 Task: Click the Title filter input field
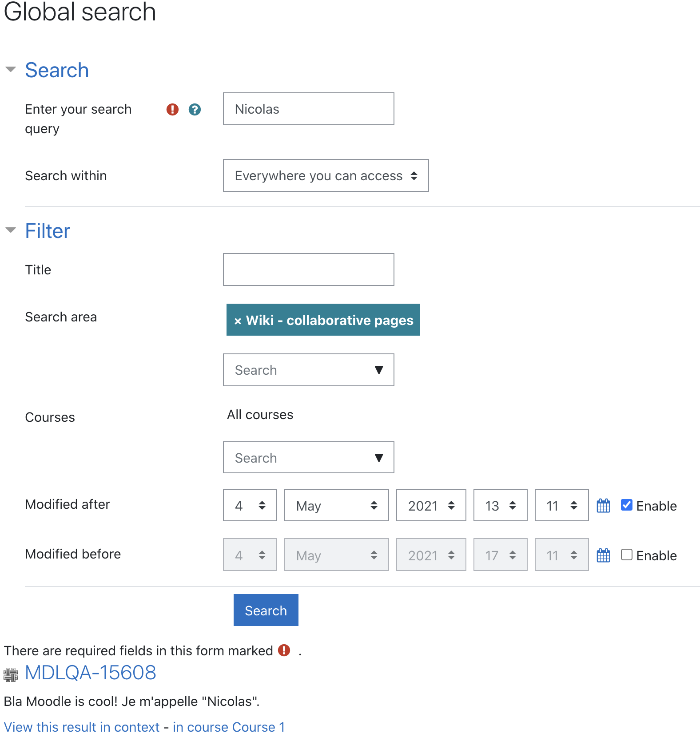point(308,269)
